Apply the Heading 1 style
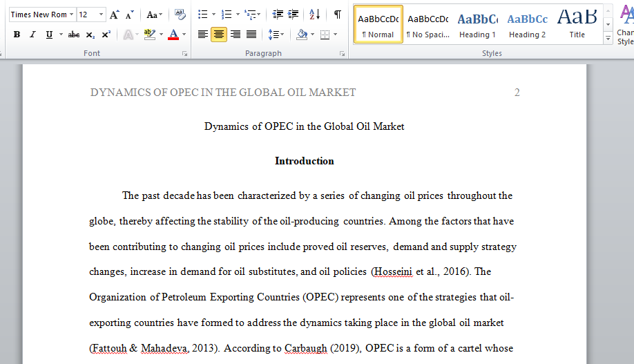This screenshot has height=364, width=634. [477, 24]
